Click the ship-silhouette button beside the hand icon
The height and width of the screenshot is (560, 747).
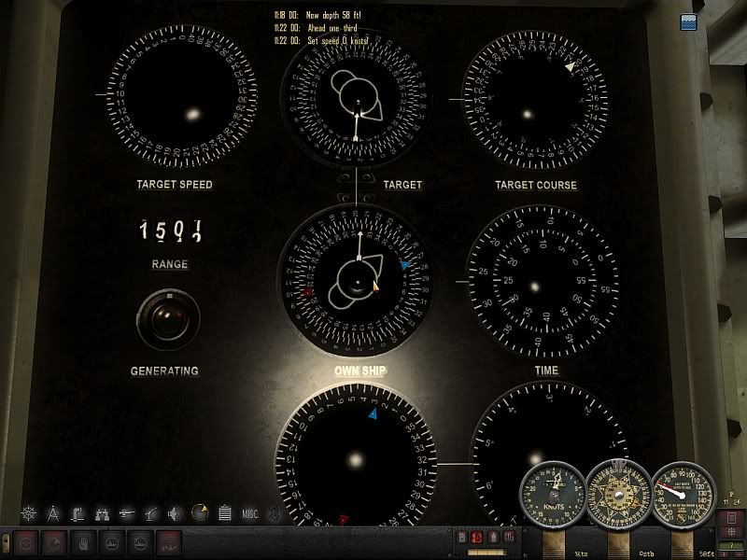tap(111, 542)
